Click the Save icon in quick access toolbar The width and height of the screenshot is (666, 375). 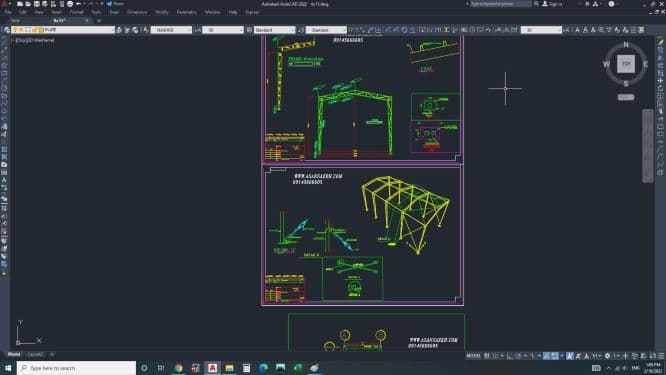click(37, 4)
